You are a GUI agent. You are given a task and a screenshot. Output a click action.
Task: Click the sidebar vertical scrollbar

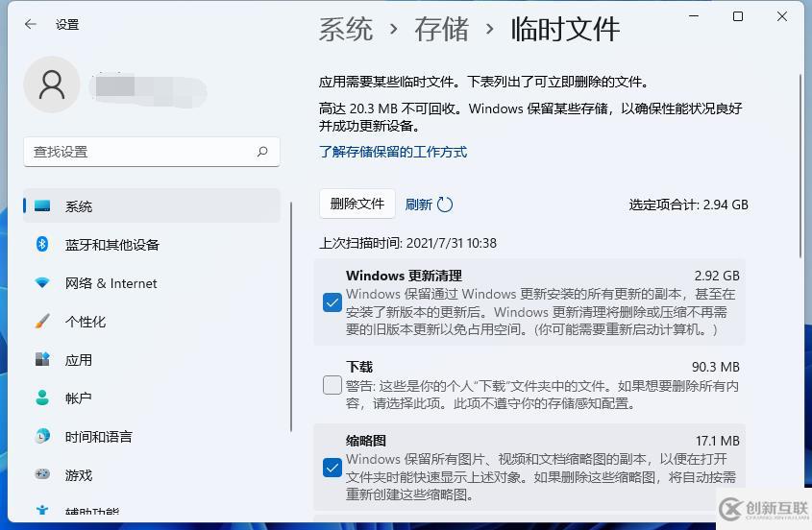(291, 317)
